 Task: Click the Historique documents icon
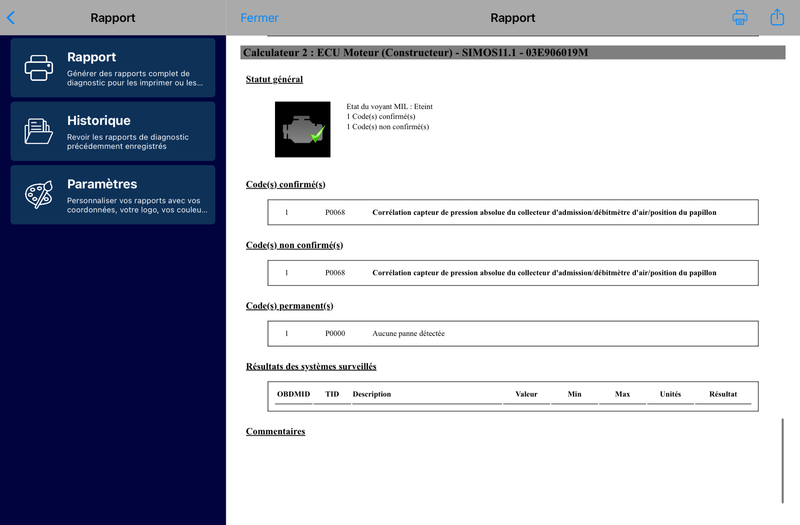[39, 131]
